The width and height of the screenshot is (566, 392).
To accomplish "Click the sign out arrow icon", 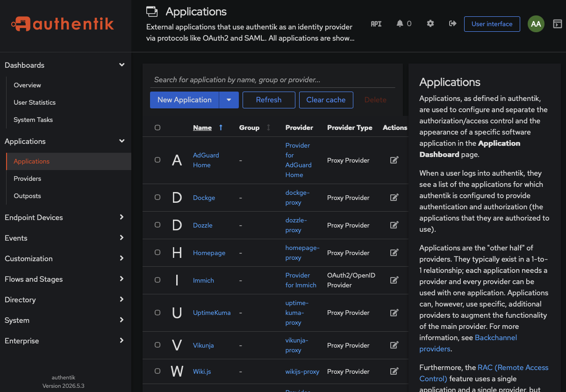I will point(452,24).
